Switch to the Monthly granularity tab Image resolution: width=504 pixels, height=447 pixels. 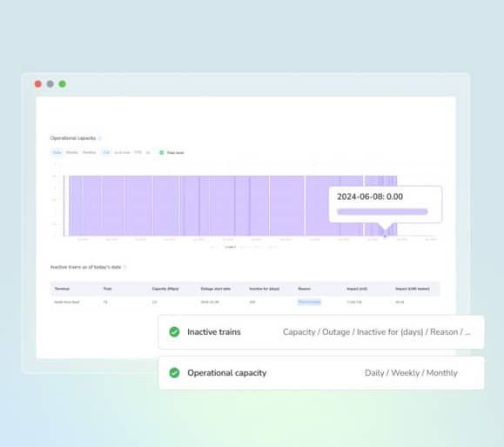(x=89, y=152)
